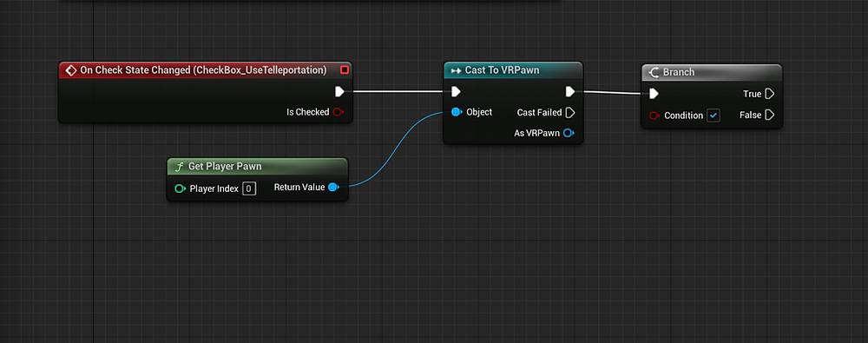Click the True exec output pin
Viewport: 868px width, 343px height.
769,94
